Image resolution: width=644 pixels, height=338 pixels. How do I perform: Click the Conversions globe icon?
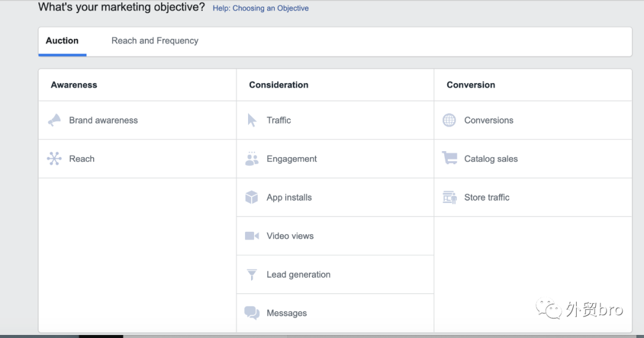[x=449, y=120]
